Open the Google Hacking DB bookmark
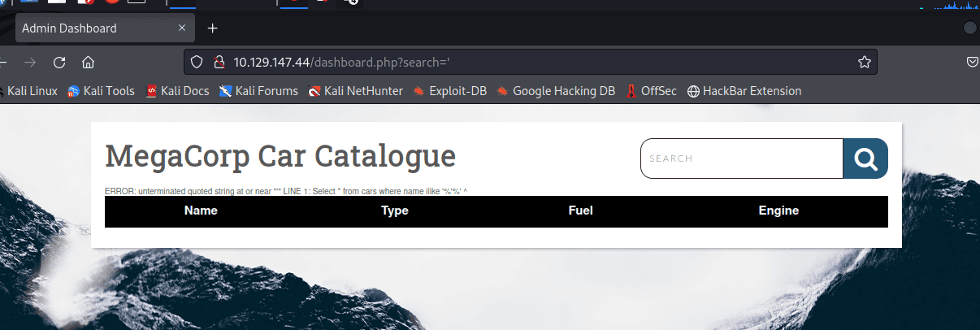 pos(556,91)
